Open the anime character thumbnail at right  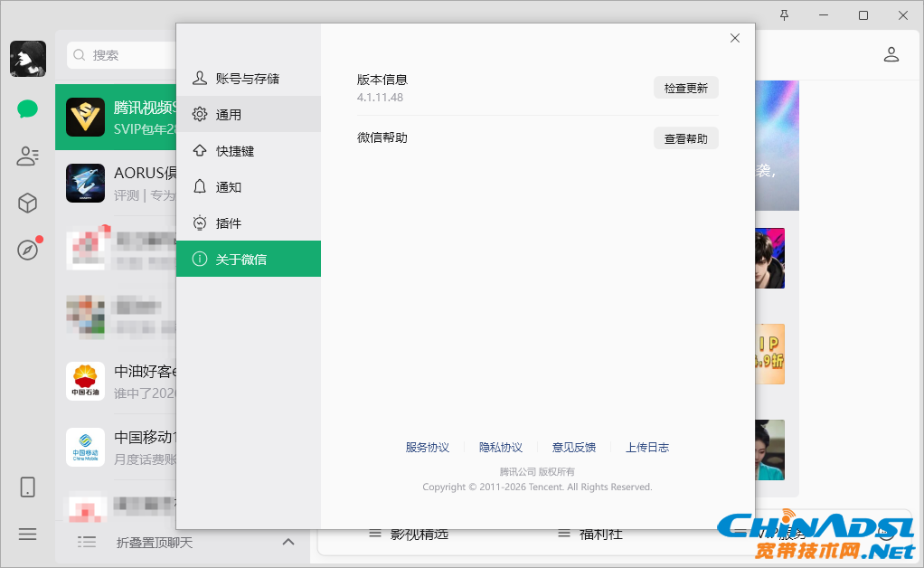point(769,258)
